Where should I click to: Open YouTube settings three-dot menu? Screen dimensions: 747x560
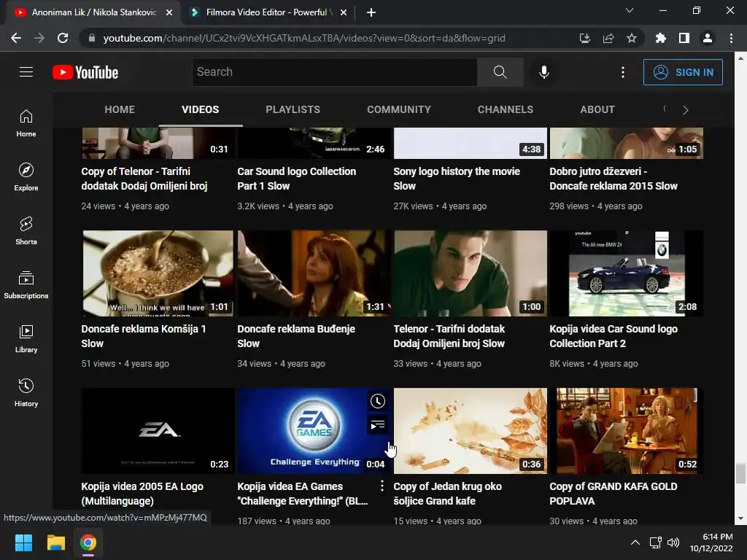pos(623,72)
